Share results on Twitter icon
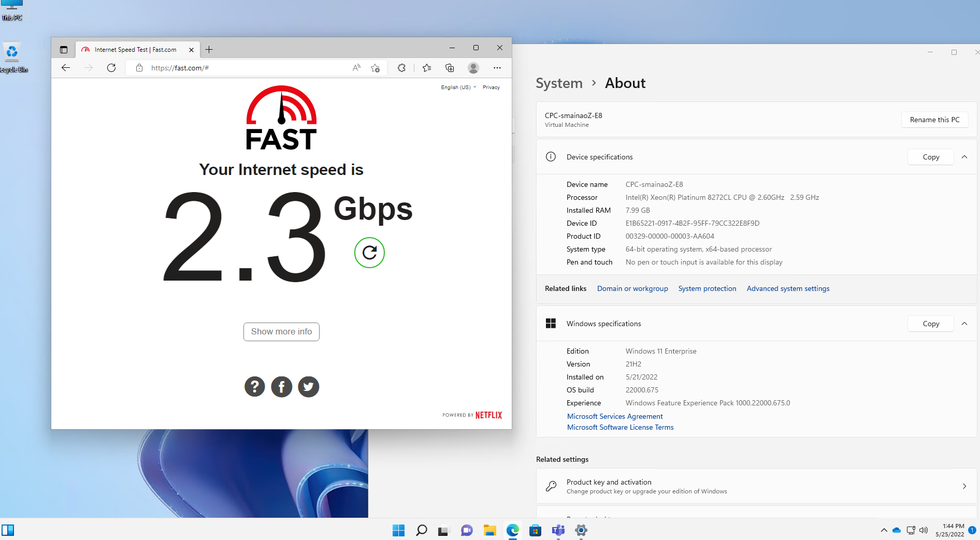The width and height of the screenshot is (980, 540). pyautogui.click(x=309, y=387)
